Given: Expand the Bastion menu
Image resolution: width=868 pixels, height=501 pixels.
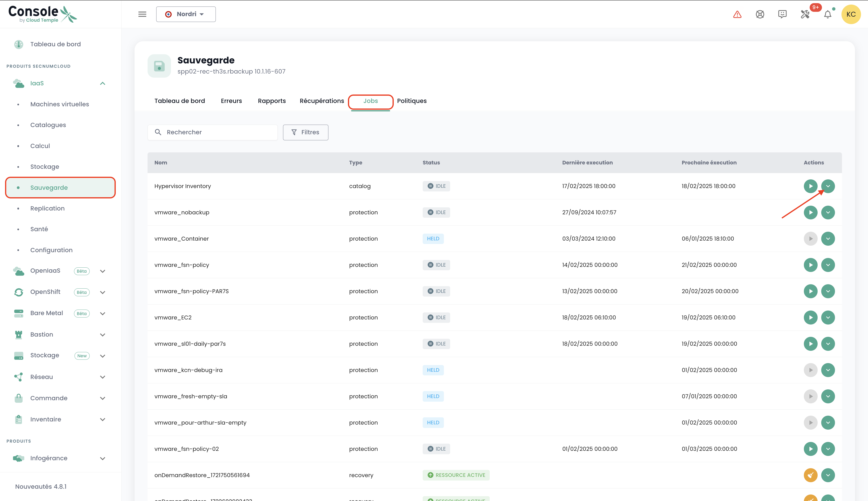Looking at the screenshot, I should click(102, 335).
